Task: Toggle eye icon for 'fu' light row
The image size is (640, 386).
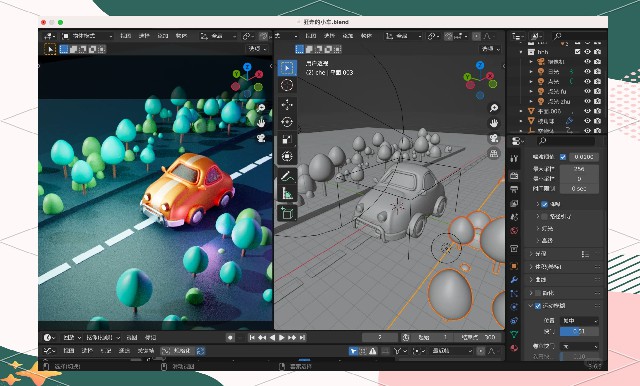Action: pos(588,91)
